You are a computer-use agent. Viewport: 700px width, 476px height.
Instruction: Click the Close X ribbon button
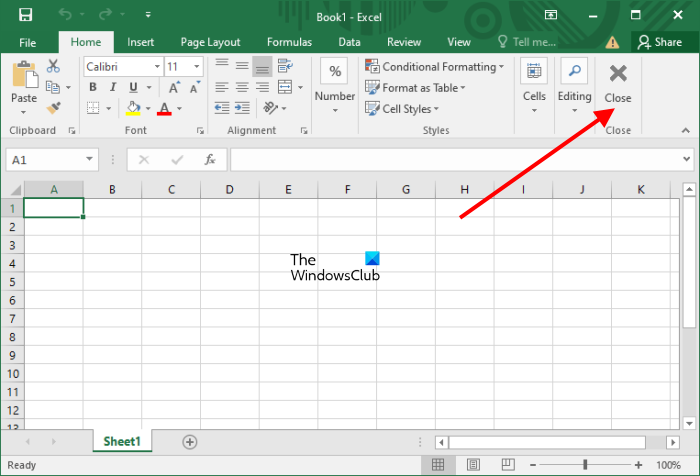point(618,84)
